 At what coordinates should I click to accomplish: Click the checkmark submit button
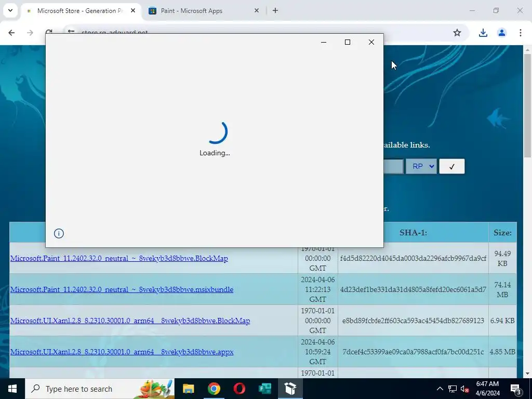point(451,166)
